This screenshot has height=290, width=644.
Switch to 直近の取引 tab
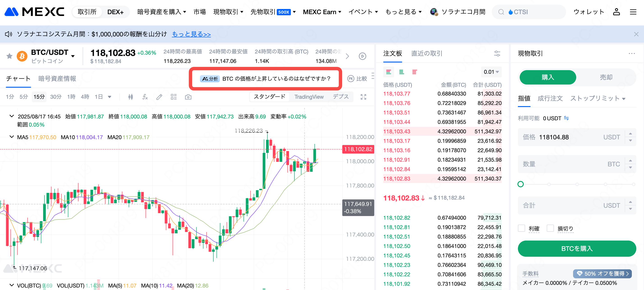(426, 54)
